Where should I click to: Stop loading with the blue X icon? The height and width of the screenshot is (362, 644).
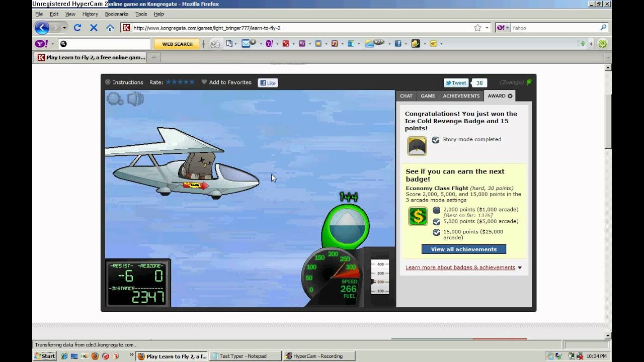point(94,28)
